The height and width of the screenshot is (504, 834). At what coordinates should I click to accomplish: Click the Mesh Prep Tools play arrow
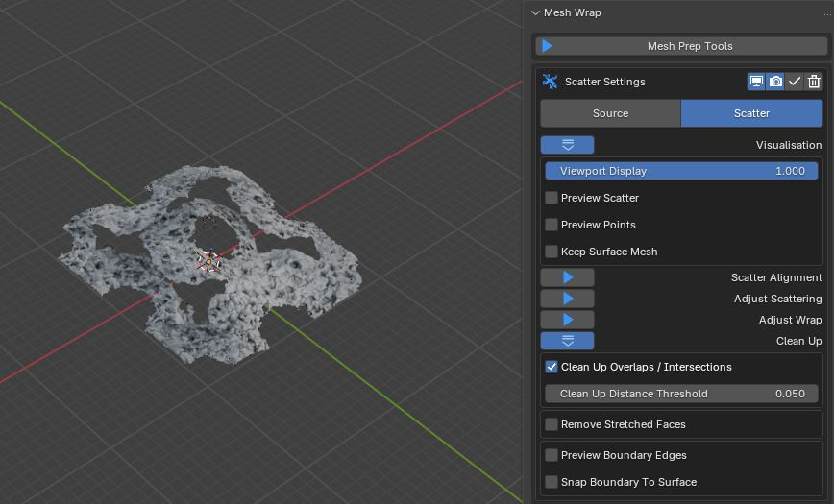[548, 46]
